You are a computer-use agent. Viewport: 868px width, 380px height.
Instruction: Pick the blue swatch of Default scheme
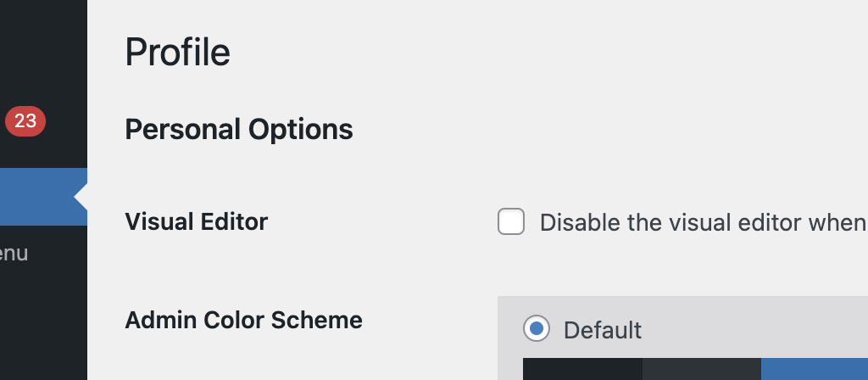click(x=815, y=369)
